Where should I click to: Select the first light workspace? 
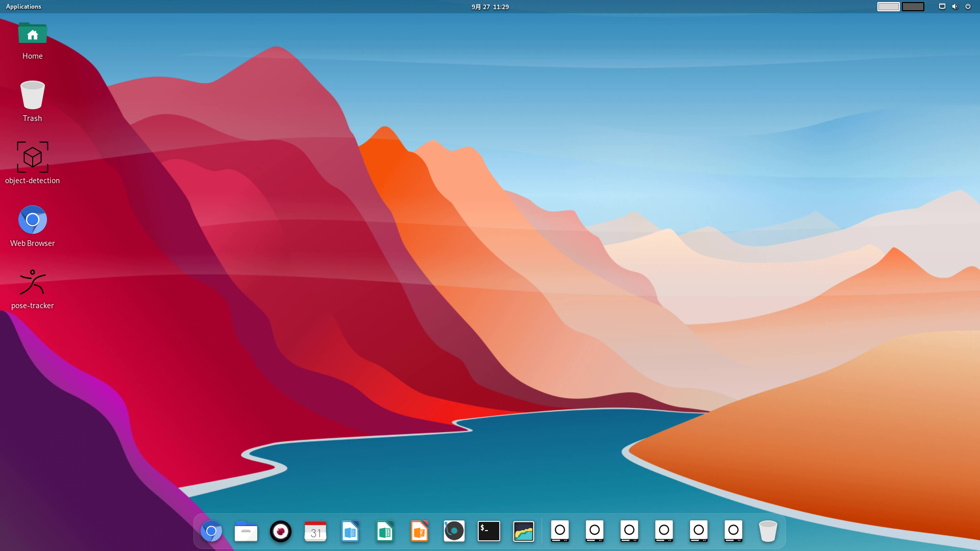pyautogui.click(x=888, y=7)
